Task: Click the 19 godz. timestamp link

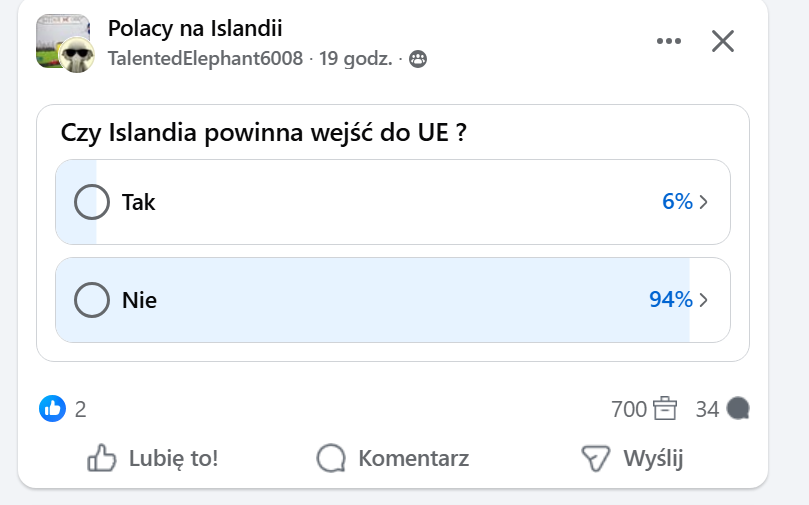Action: [x=356, y=59]
